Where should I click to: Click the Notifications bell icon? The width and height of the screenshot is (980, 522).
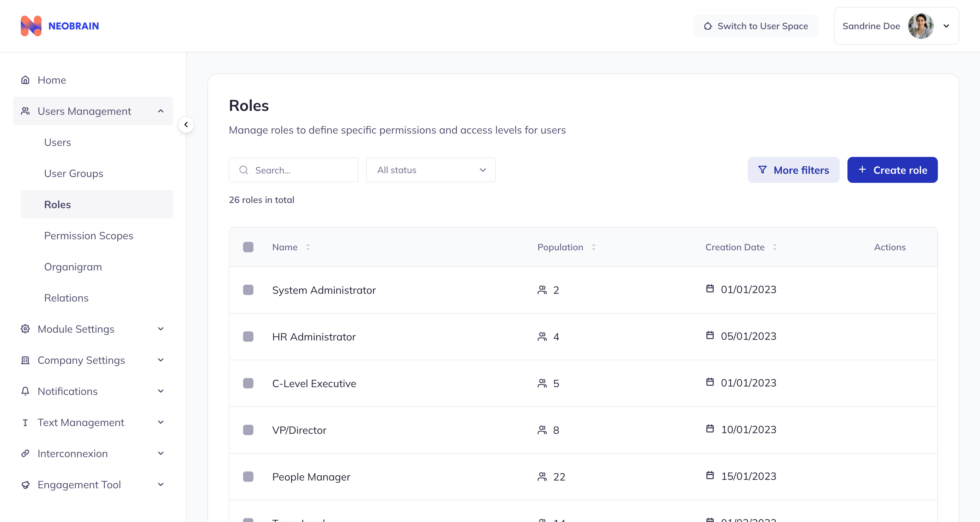tap(25, 391)
